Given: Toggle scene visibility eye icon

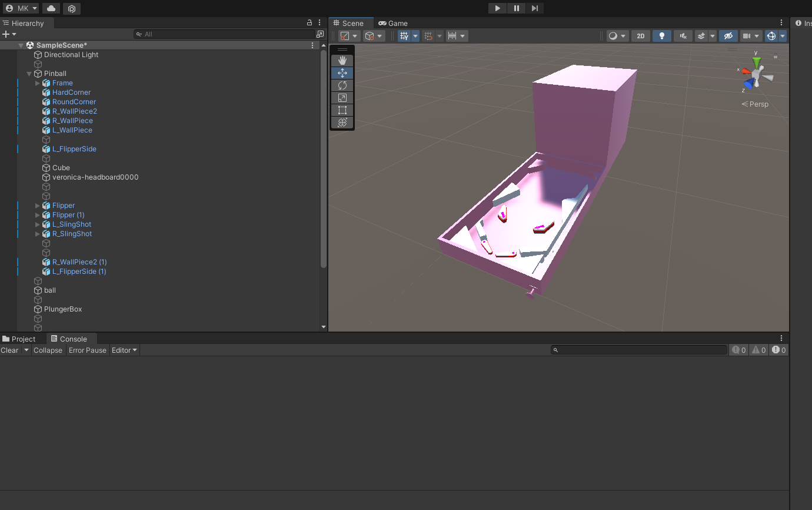Looking at the screenshot, I should click(x=728, y=36).
